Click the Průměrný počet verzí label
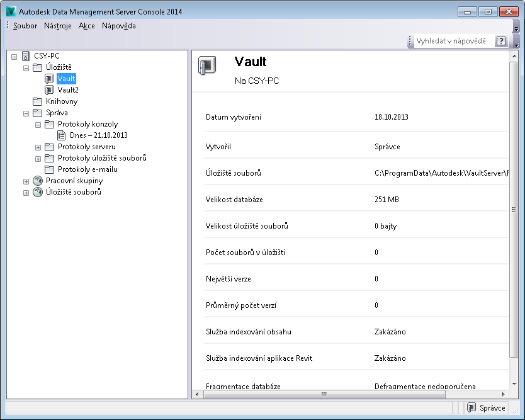525x420 pixels. pyautogui.click(x=240, y=305)
